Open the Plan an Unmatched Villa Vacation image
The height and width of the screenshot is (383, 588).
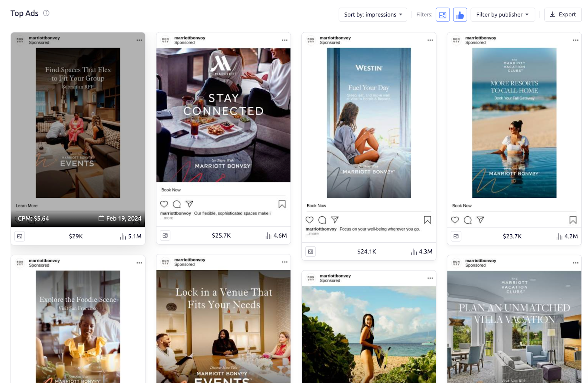[x=514, y=327]
